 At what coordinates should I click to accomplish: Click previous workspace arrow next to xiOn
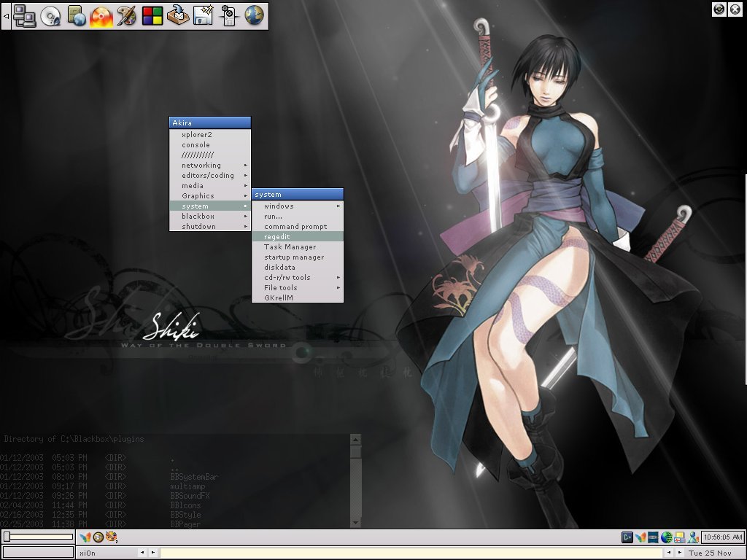142,553
